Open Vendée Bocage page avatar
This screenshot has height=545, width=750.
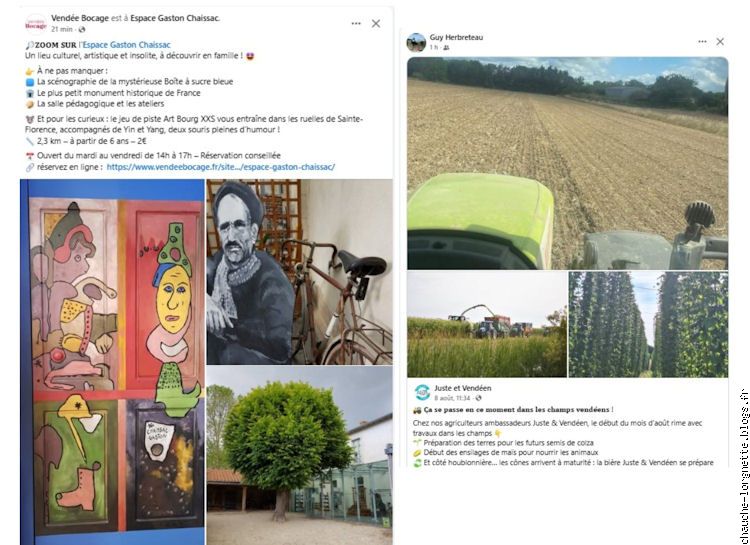point(35,24)
